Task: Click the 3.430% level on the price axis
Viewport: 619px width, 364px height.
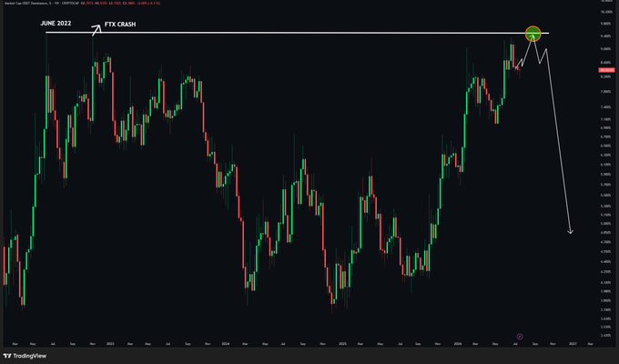Action: pos(605,336)
